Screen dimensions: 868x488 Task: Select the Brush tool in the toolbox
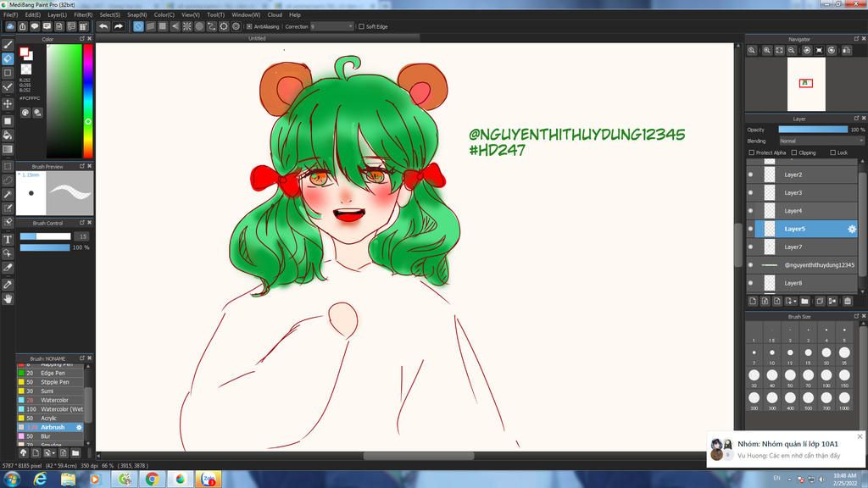click(x=8, y=45)
